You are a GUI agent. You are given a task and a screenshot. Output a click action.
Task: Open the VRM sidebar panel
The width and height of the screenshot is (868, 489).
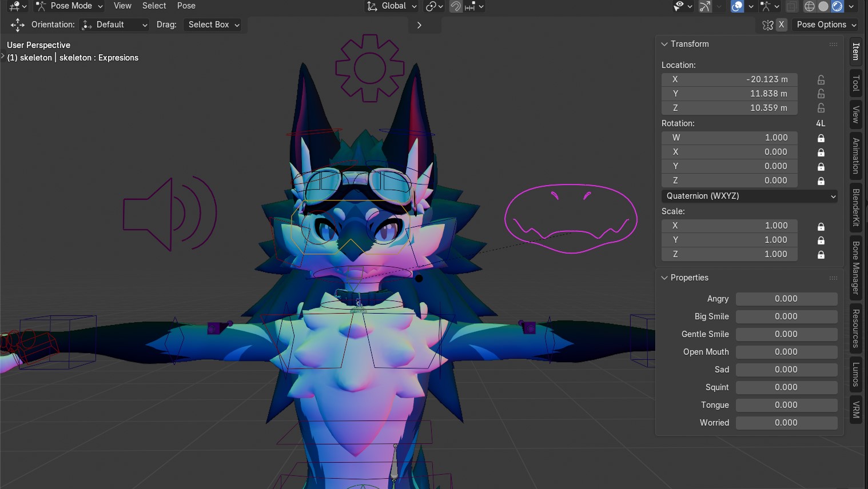tap(855, 407)
